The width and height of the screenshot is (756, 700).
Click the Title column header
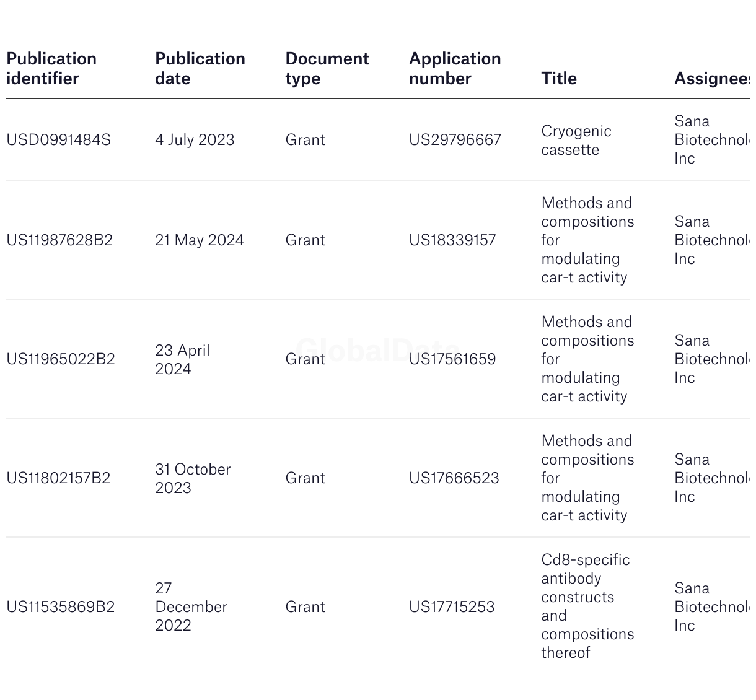[558, 78]
